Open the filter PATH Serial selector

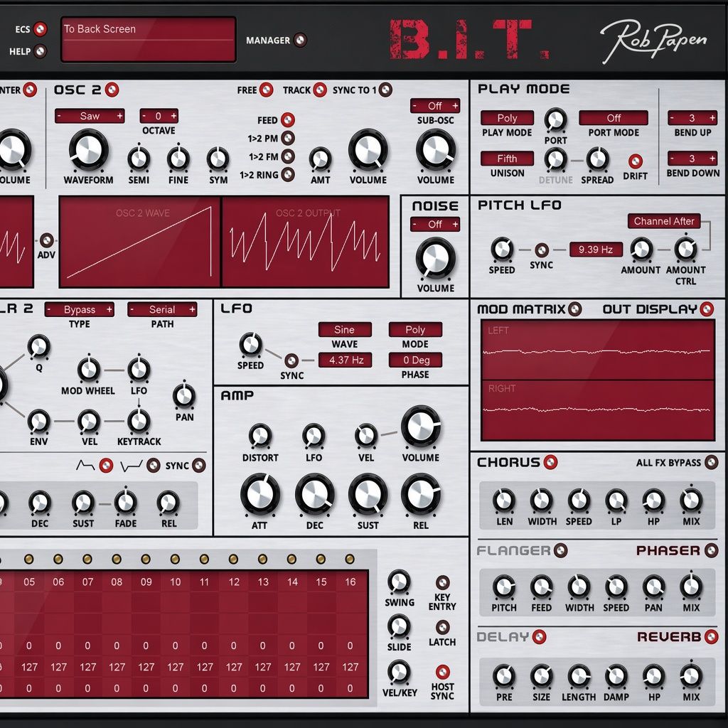tap(162, 309)
